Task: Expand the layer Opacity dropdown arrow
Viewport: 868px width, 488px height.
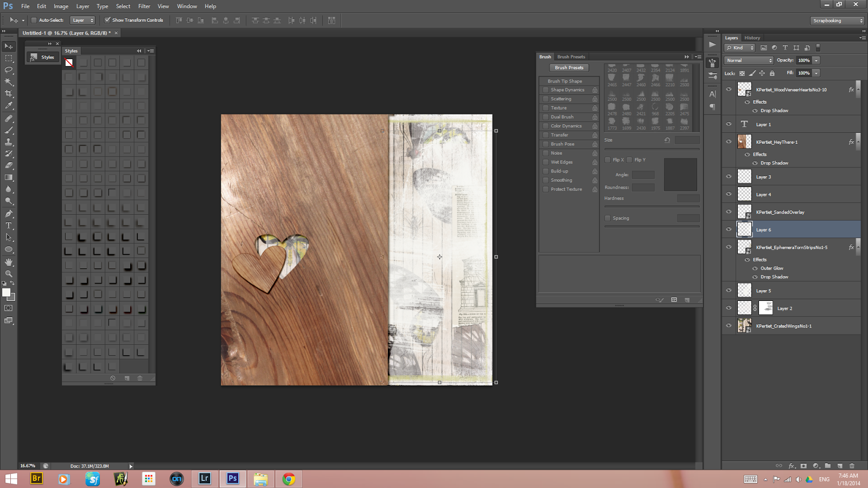Action: pyautogui.click(x=816, y=60)
